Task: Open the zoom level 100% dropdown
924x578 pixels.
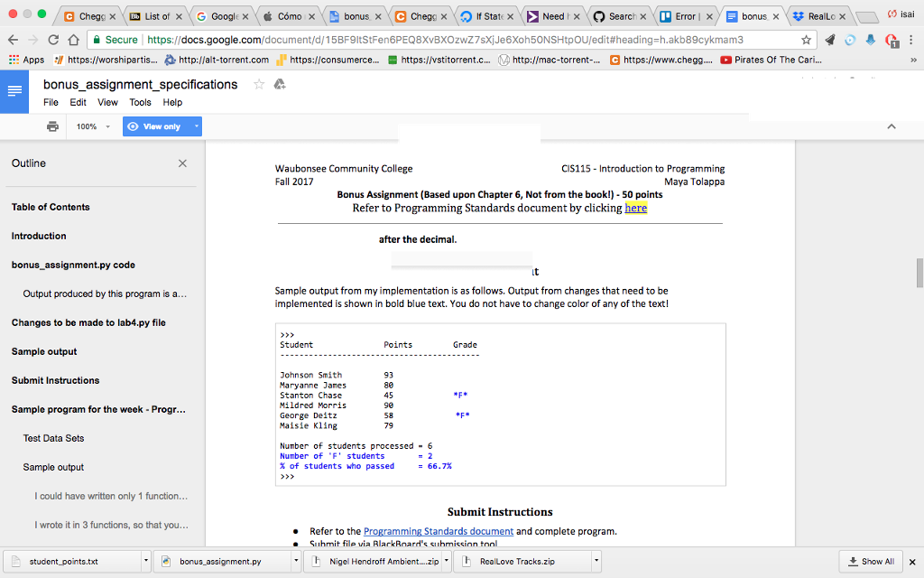Action: 93,126
